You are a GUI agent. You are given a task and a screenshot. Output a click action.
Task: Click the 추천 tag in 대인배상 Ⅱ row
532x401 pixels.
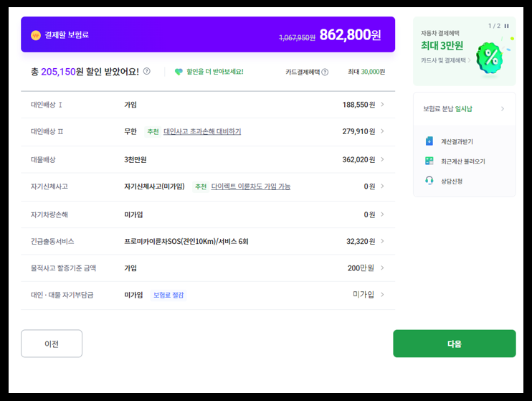153,131
